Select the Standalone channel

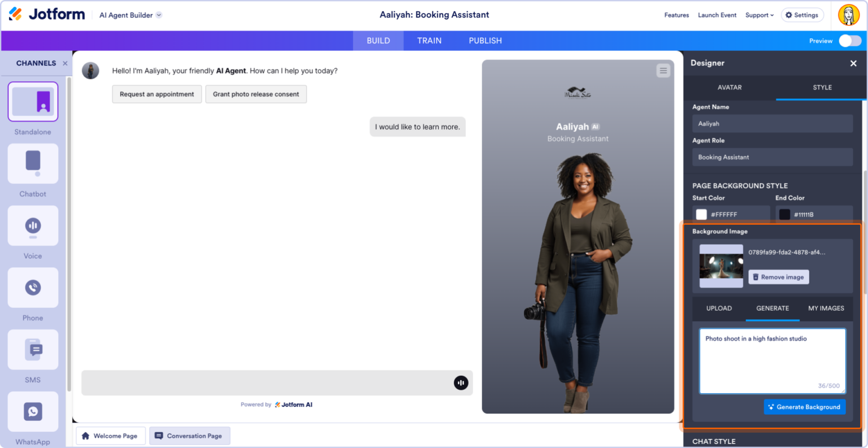pos(32,102)
